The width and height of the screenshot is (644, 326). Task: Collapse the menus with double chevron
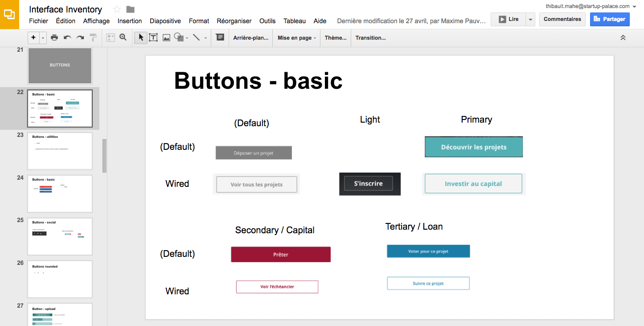tap(623, 38)
